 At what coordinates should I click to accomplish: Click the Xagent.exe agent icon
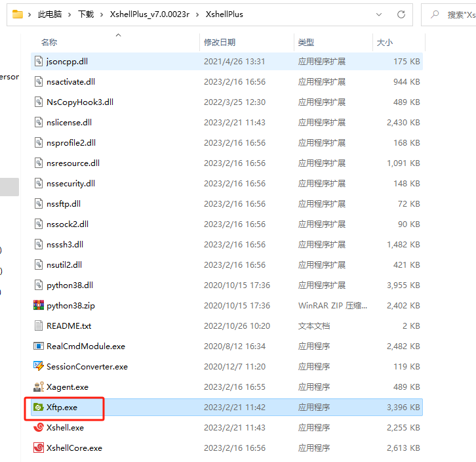(39, 387)
